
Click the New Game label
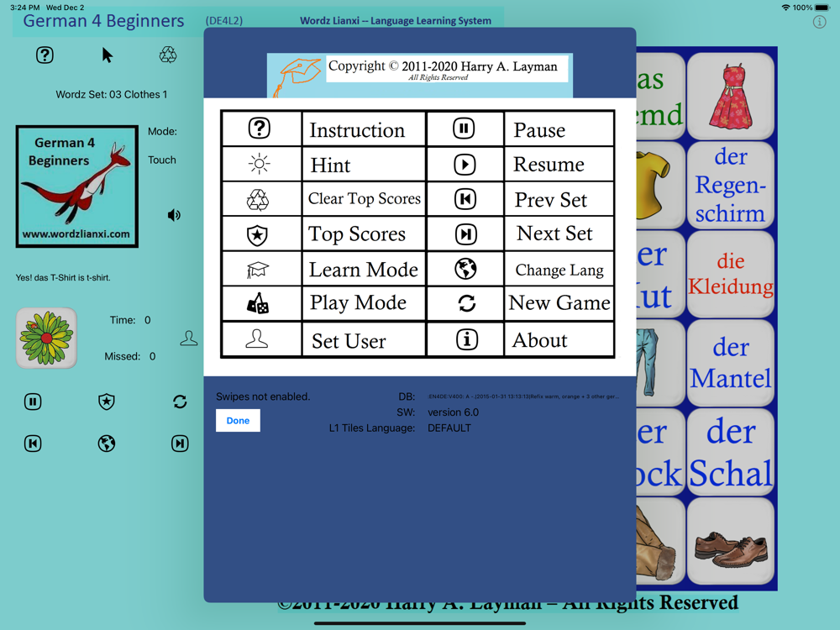[559, 303]
